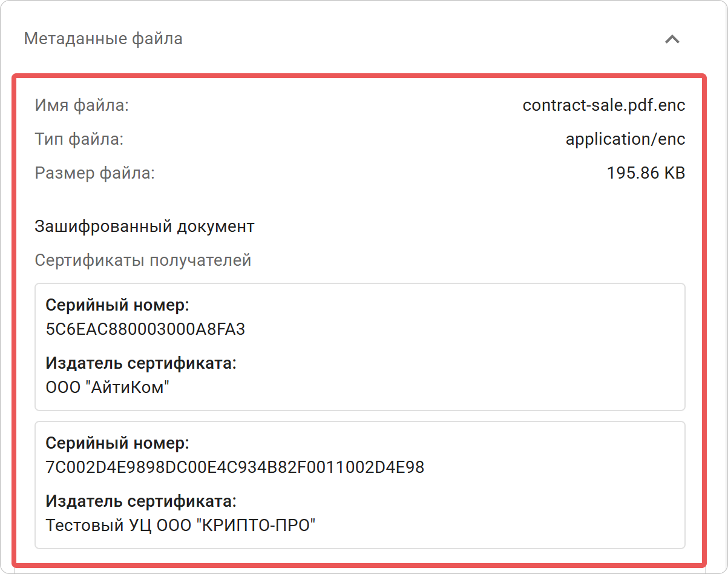Image resolution: width=728 pixels, height=574 pixels.
Task: Click the "Издатель сертификата:" label in first card
Action: coord(117,363)
